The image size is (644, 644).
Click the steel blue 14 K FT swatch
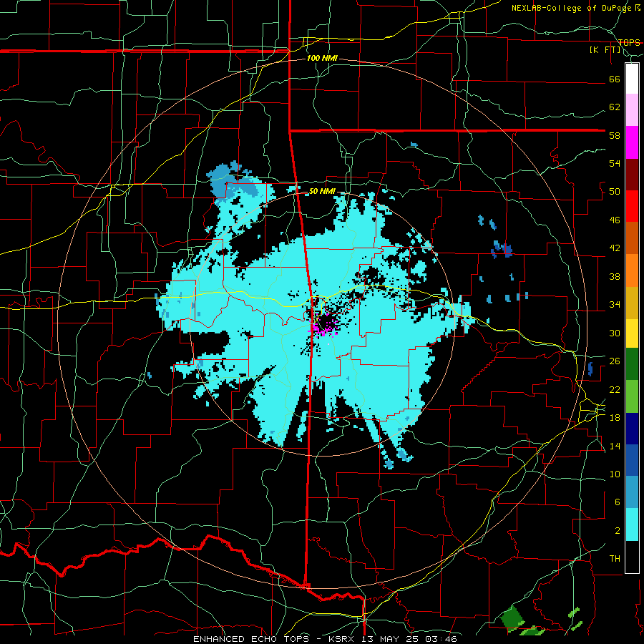tap(632, 492)
